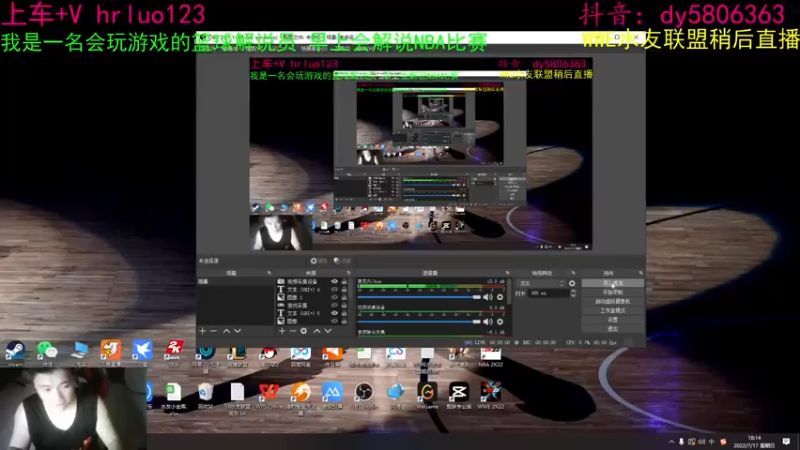Viewport: 800px width, 450px height.
Task: Add a new source with the plus icon
Action: pyautogui.click(x=282, y=331)
